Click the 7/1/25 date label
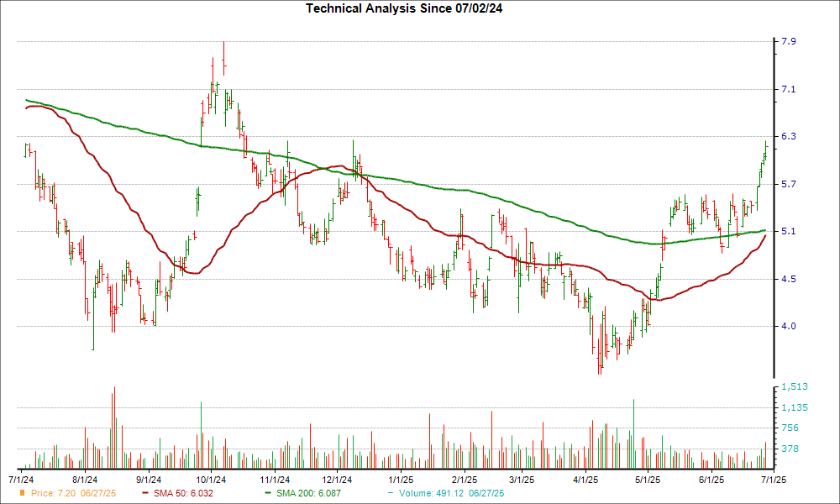Viewport: 840px width, 504px height. tap(774, 480)
